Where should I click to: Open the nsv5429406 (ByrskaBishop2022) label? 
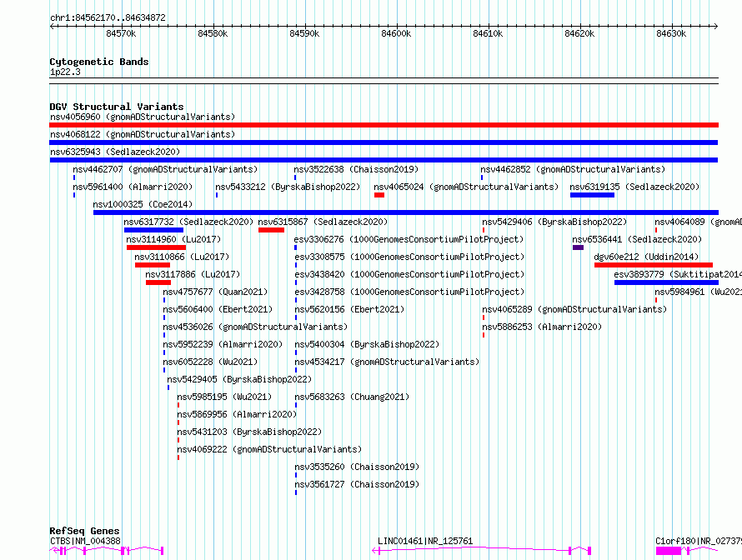(x=554, y=222)
